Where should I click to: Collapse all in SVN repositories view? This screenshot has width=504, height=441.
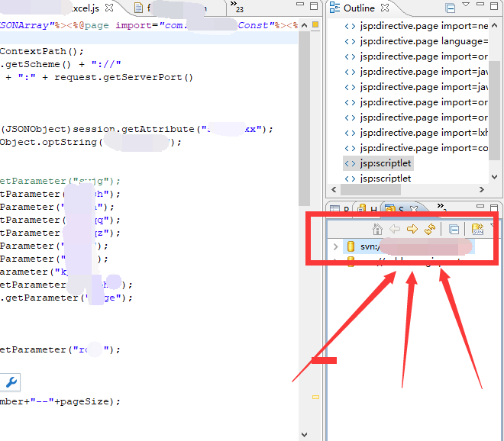pyautogui.click(x=454, y=230)
